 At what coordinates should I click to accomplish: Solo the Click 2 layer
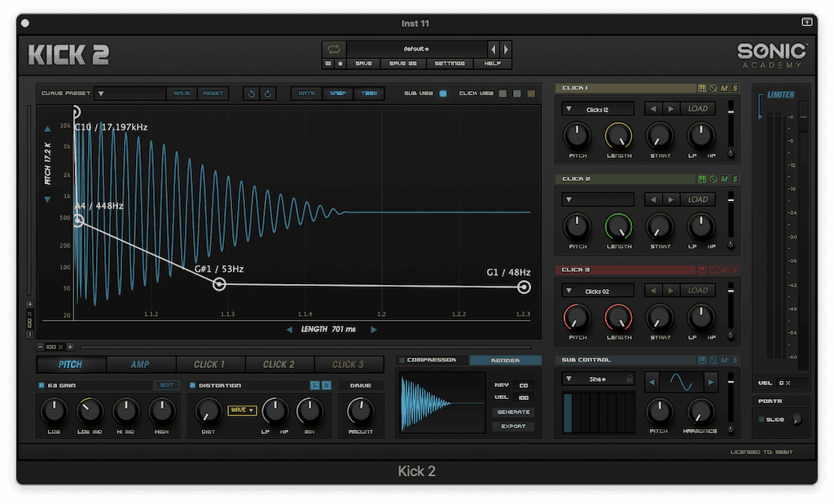coord(735,179)
